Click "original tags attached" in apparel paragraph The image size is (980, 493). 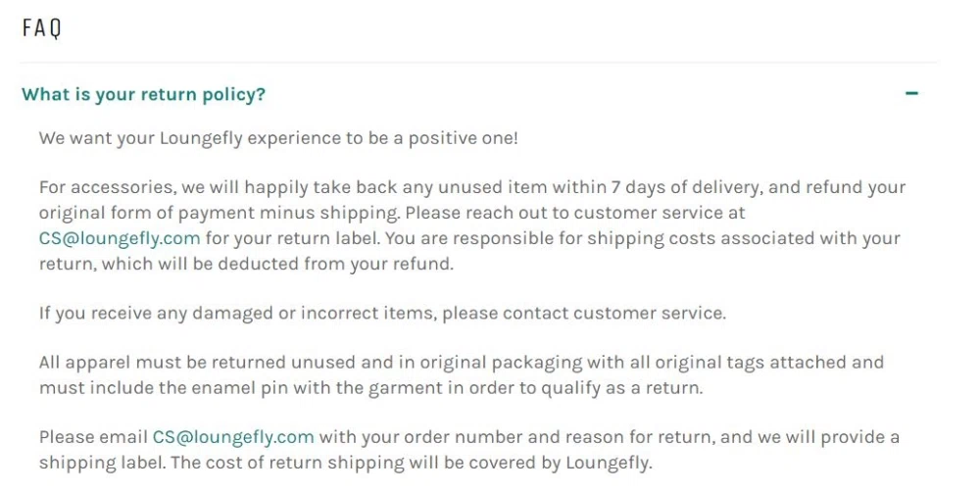pos(769,363)
